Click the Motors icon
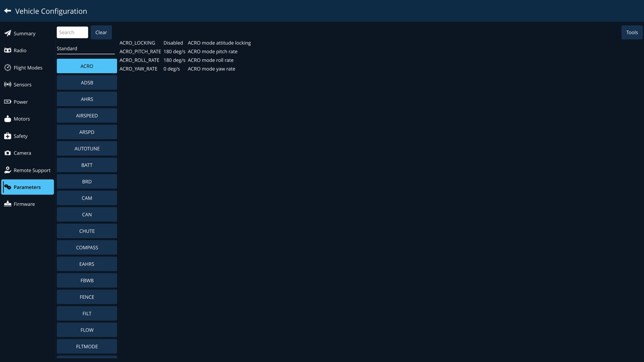 click(x=8, y=119)
